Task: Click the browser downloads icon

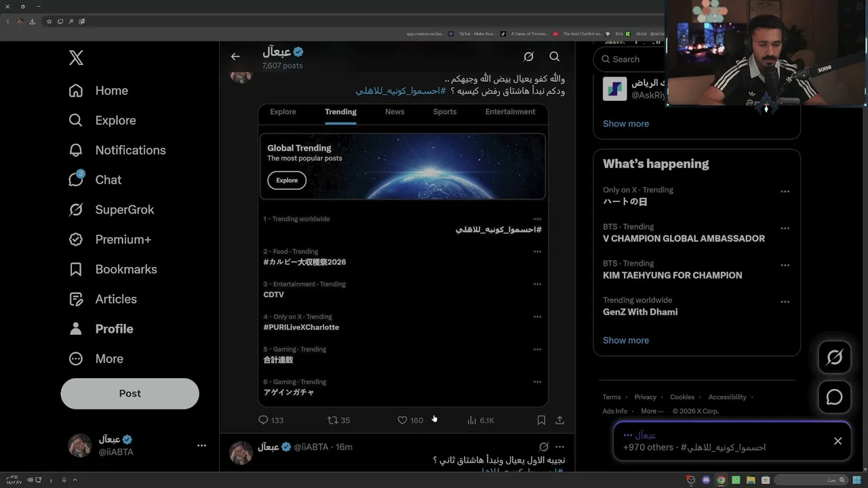Action: [x=32, y=22]
